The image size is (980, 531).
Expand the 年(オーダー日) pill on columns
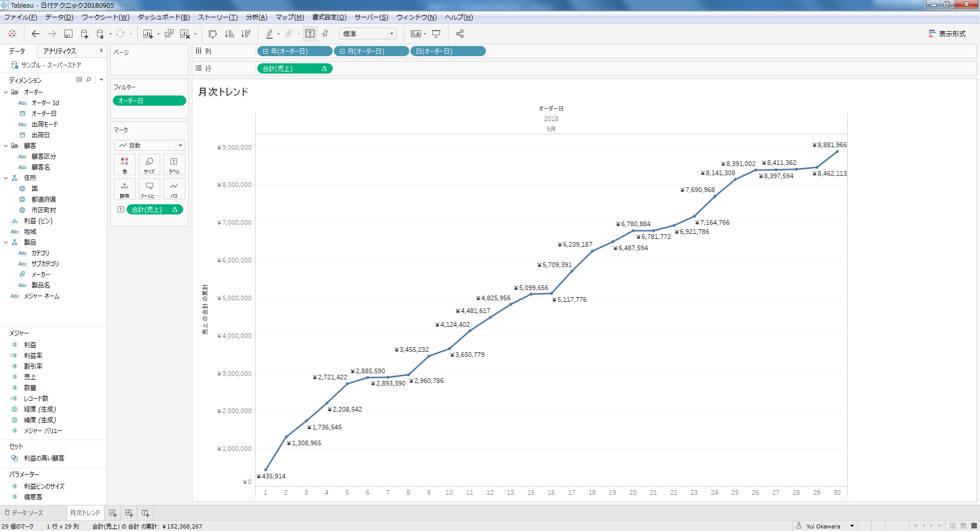click(x=265, y=52)
